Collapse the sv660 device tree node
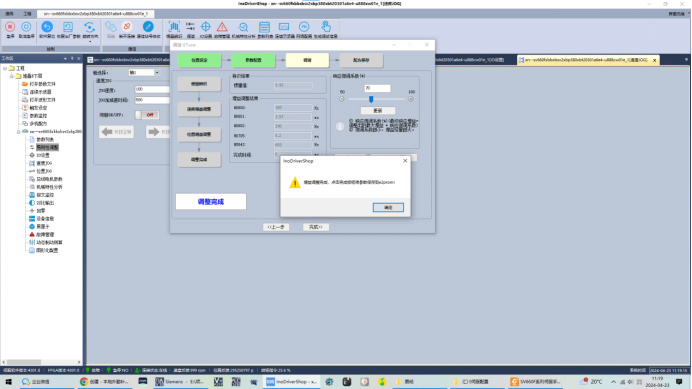 pos(19,132)
